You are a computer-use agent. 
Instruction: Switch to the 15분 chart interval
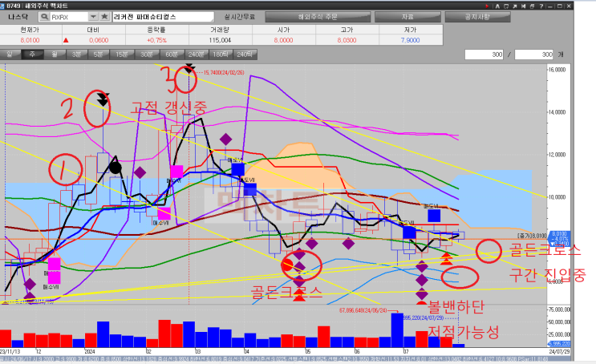[x=122, y=55]
